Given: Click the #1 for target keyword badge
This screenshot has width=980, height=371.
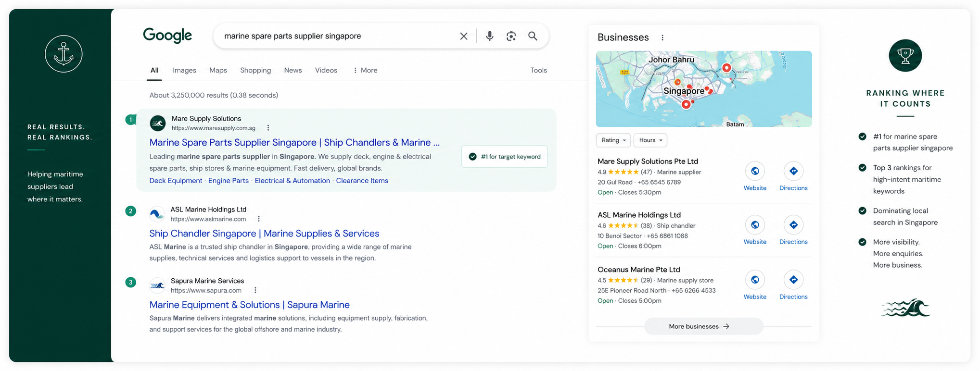Looking at the screenshot, I should (x=504, y=157).
